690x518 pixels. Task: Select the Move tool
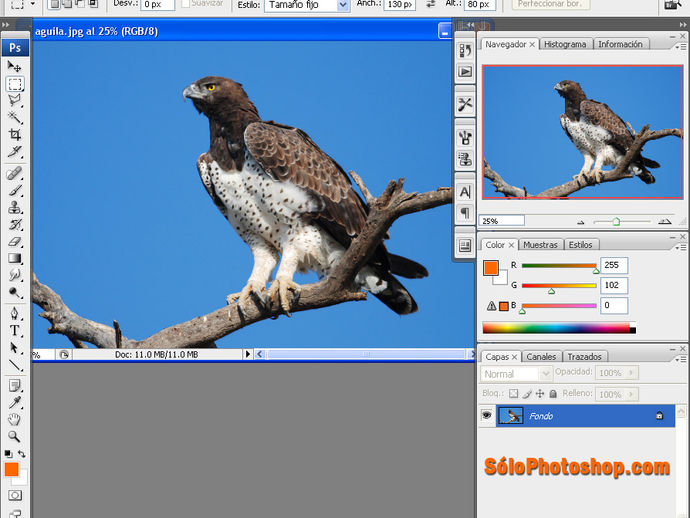(15, 66)
